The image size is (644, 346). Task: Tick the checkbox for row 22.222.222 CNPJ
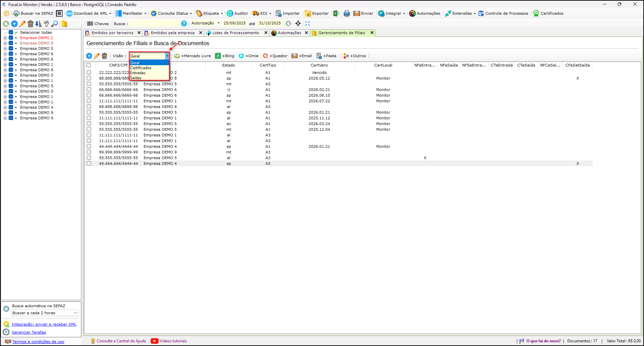click(89, 73)
